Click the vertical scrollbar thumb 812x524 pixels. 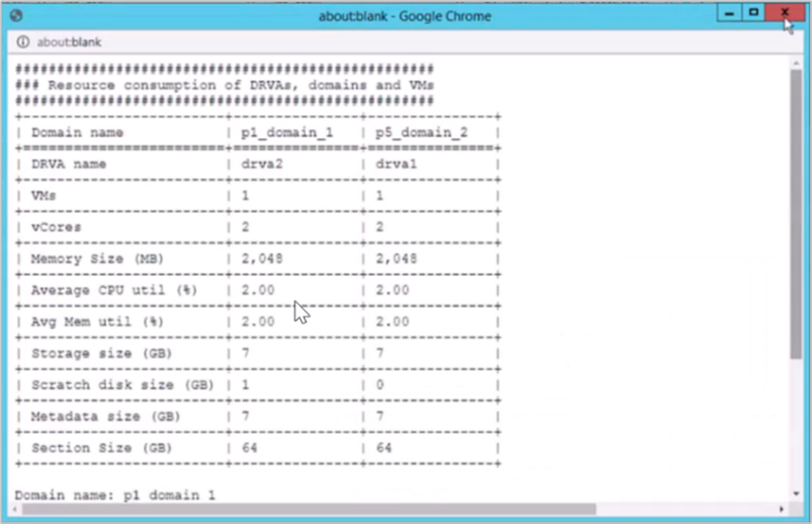tap(795, 211)
